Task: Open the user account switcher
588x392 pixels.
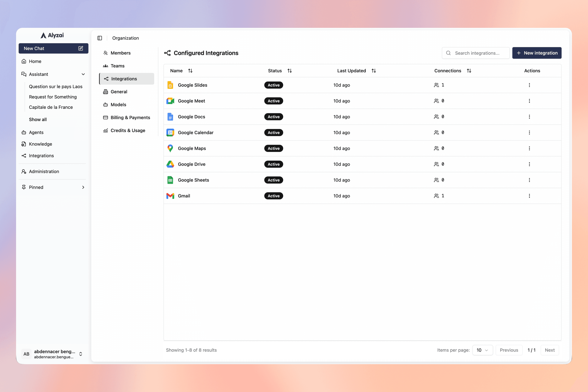Action: point(81,354)
